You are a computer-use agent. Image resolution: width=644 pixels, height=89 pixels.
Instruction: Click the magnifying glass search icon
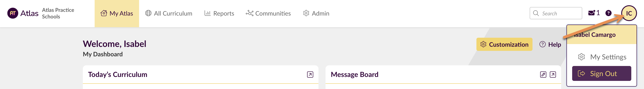pos(536,13)
